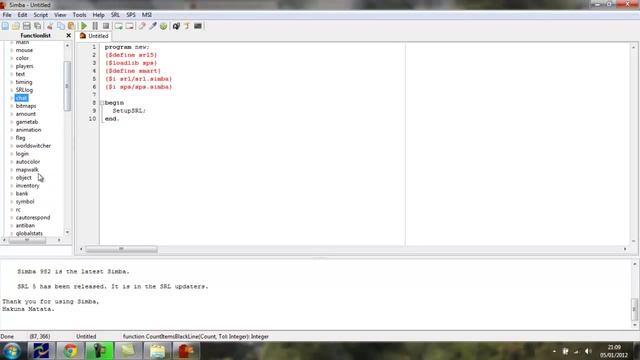
Task: Expand the worldswitcher node in Functionlist
Action: click(x=12, y=146)
